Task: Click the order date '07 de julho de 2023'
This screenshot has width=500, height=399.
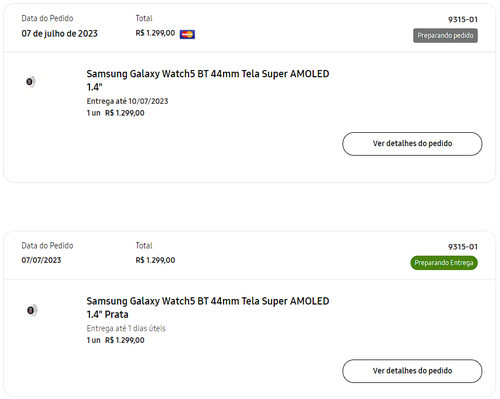Action: point(59,34)
